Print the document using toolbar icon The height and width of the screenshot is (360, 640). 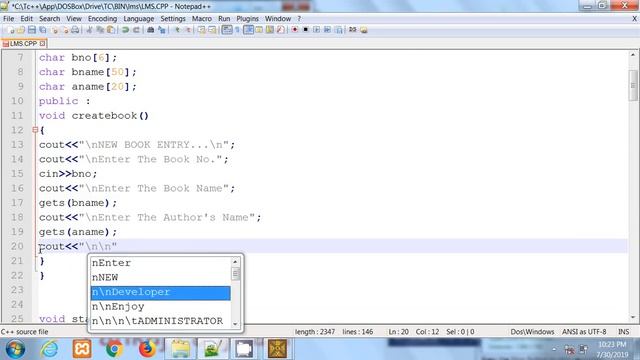(76, 30)
